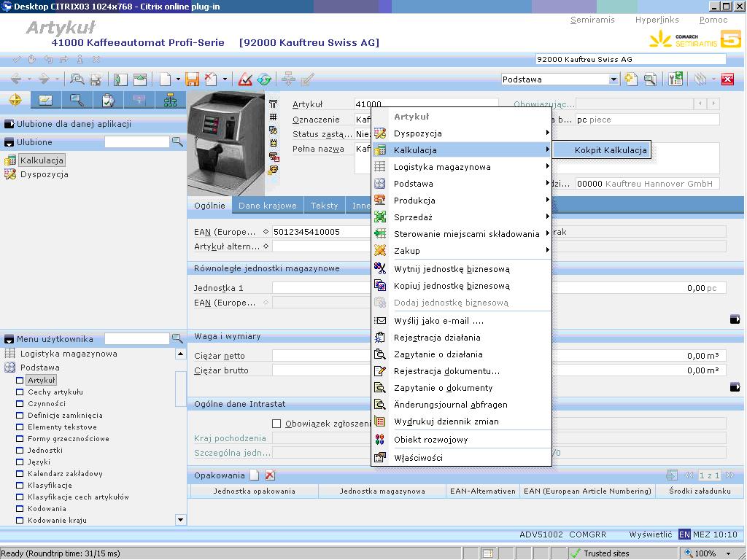Switch to the Teksty tab
747x560 pixels.
pyautogui.click(x=324, y=206)
